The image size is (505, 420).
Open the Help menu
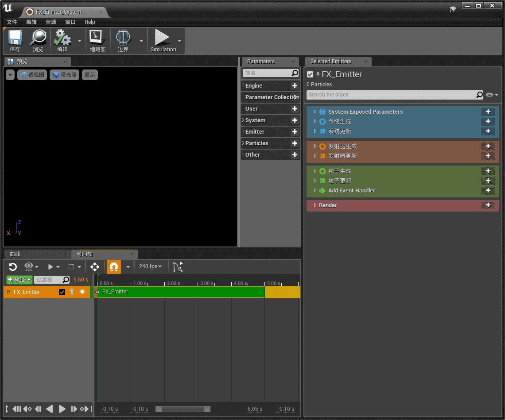(x=89, y=22)
